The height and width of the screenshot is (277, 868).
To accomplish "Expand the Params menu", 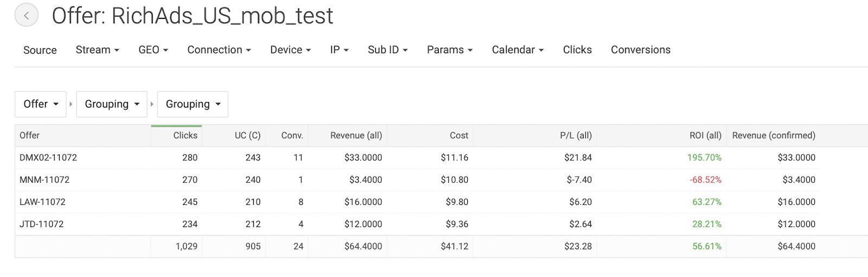I will pos(450,50).
